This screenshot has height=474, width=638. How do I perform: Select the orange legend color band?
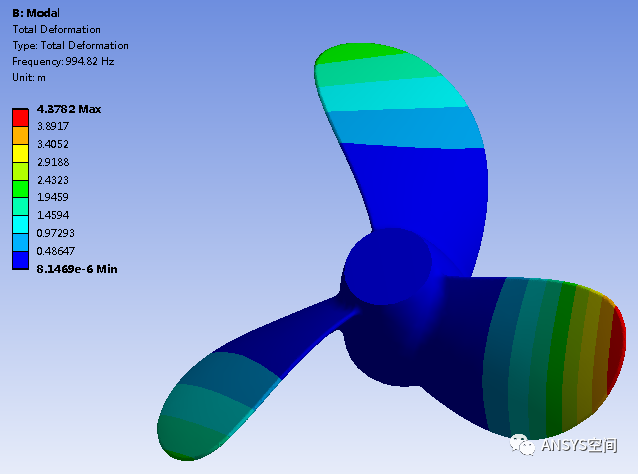(x=20, y=135)
